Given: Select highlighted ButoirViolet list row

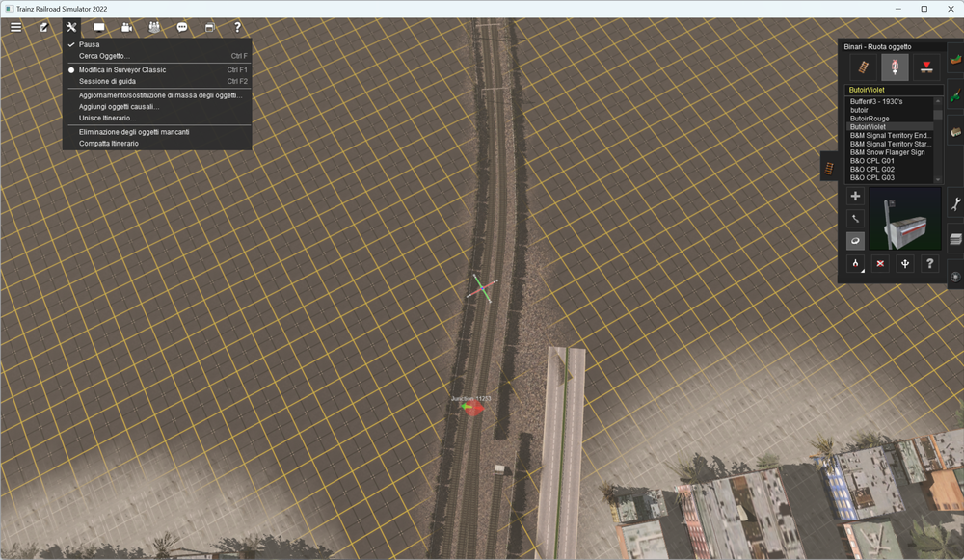Looking at the screenshot, I should pyautogui.click(x=890, y=127).
